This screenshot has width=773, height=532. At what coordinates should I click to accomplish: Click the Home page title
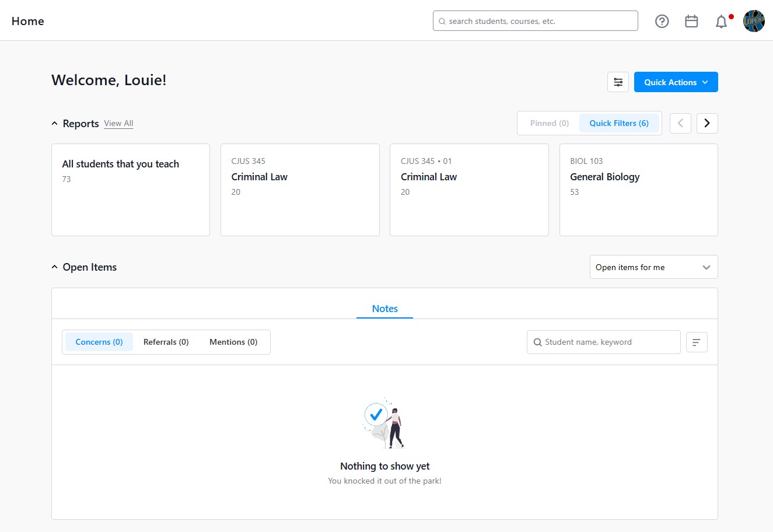point(28,22)
